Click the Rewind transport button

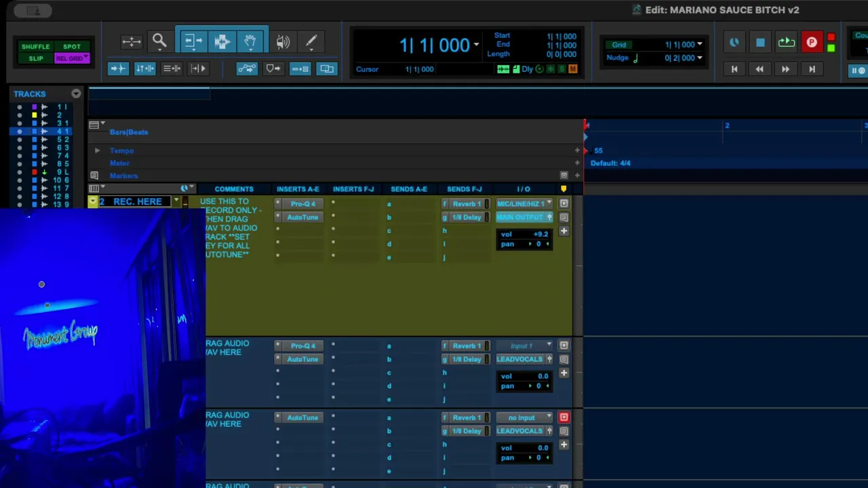coord(759,69)
